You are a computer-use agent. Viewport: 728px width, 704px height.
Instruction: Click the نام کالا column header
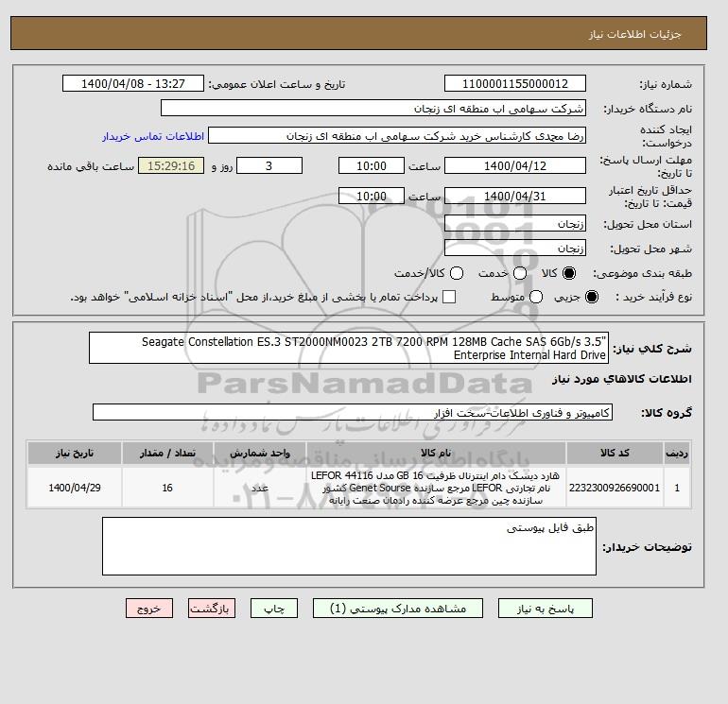tap(436, 453)
